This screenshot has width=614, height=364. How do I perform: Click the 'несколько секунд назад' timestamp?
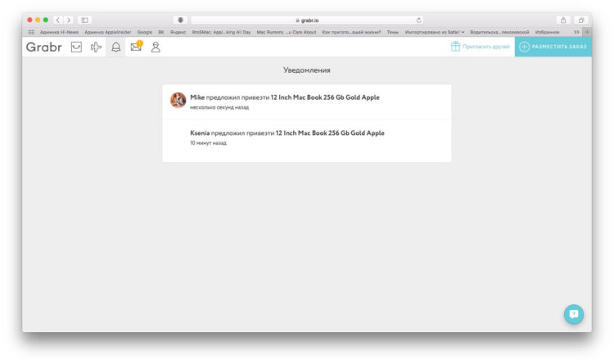(219, 107)
